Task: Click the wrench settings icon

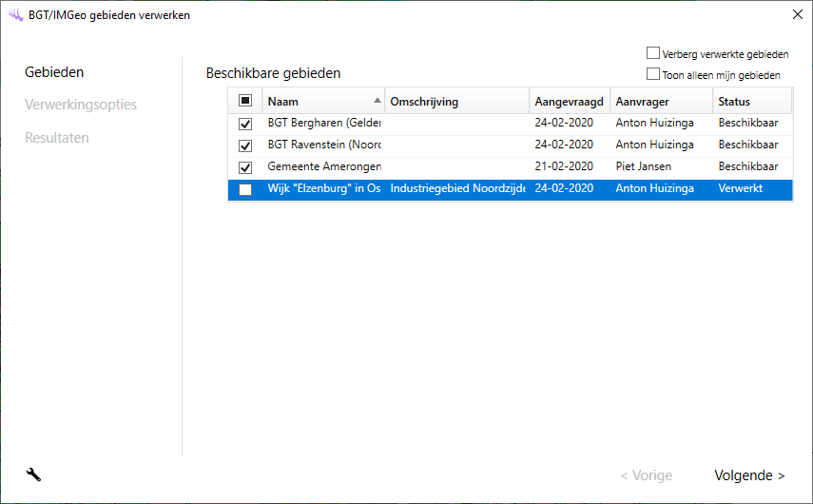Action: 33,475
